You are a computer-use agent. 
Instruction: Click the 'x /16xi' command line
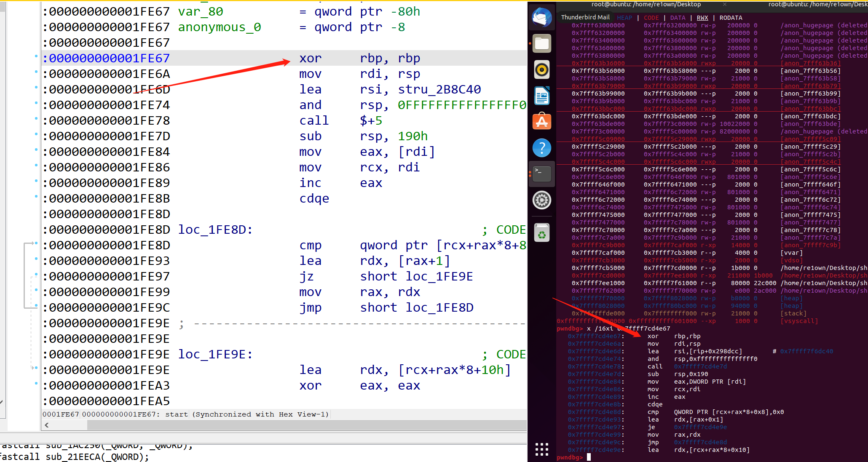click(628, 328)
